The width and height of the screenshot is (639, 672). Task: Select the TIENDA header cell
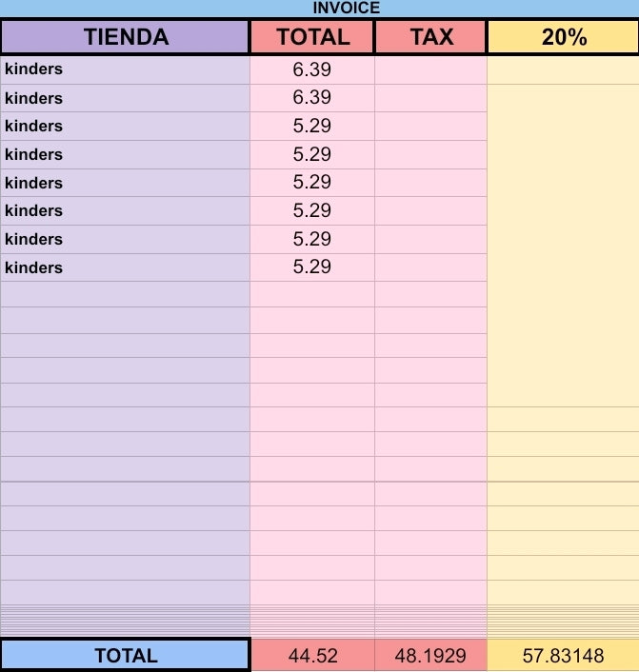(125, 37)
